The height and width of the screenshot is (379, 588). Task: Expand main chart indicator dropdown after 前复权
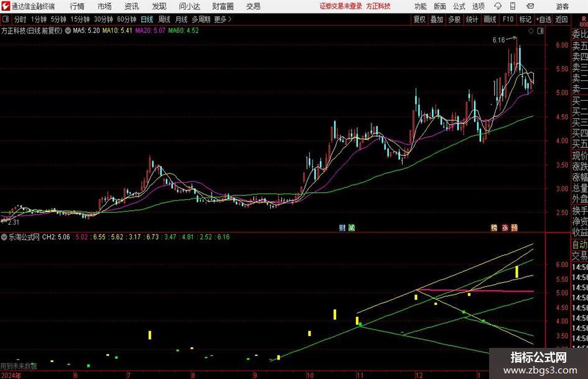click(x=68, y=30)
